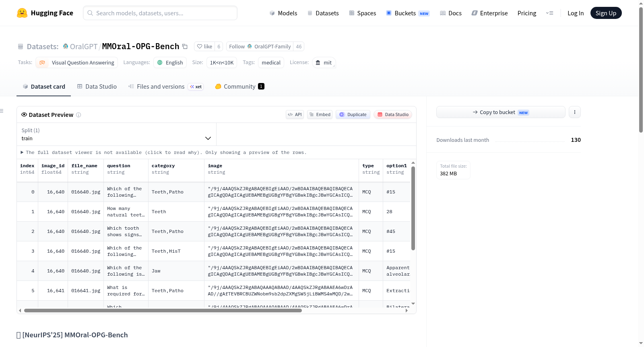Click the 1K<n<10K size tag
This screenshot has width=644, height=347.
point(222,62)
